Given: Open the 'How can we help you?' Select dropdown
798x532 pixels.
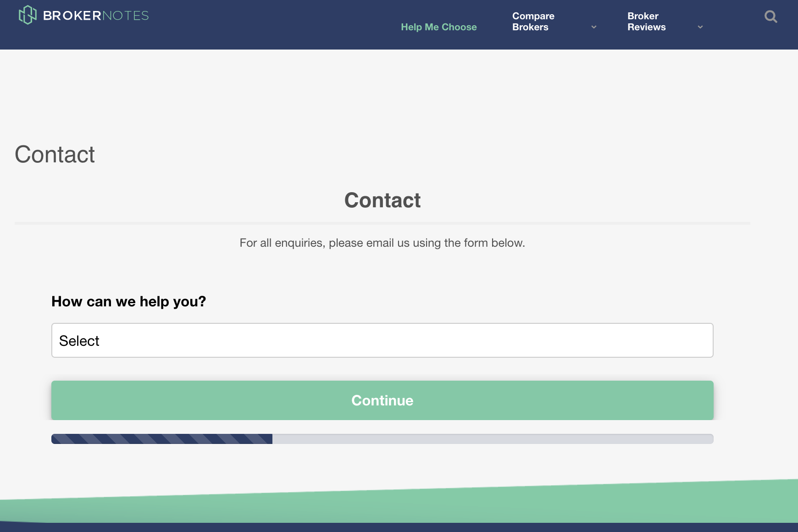Looking at the screenshot, I should (382, 340).
